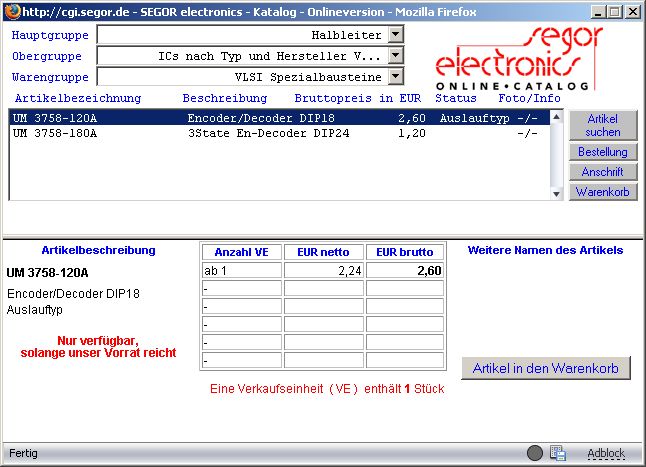Click the Halbleiter combo box field
Image resolution: width=646 pixels, height=467 pixels.
[x=250, y=35]
